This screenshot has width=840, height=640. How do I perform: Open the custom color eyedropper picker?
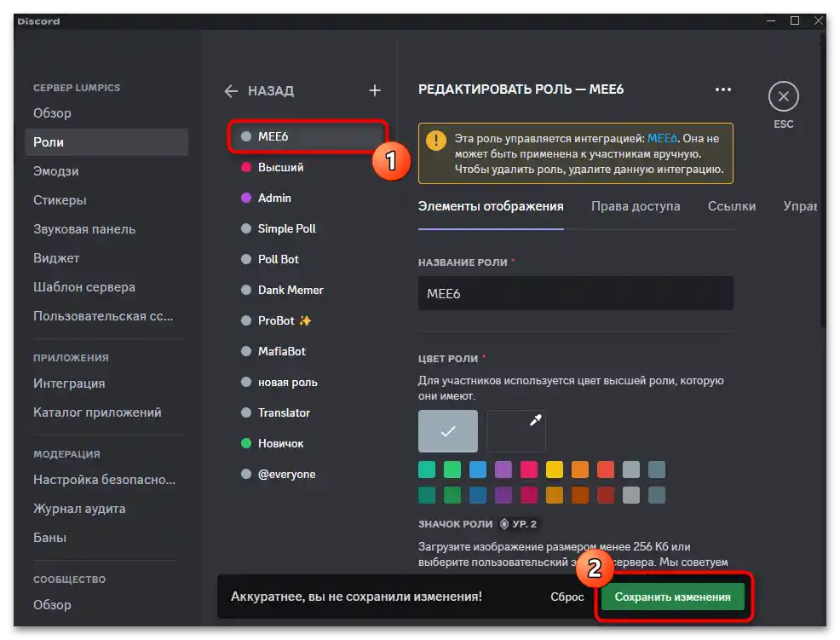click(x=516, y=431)
